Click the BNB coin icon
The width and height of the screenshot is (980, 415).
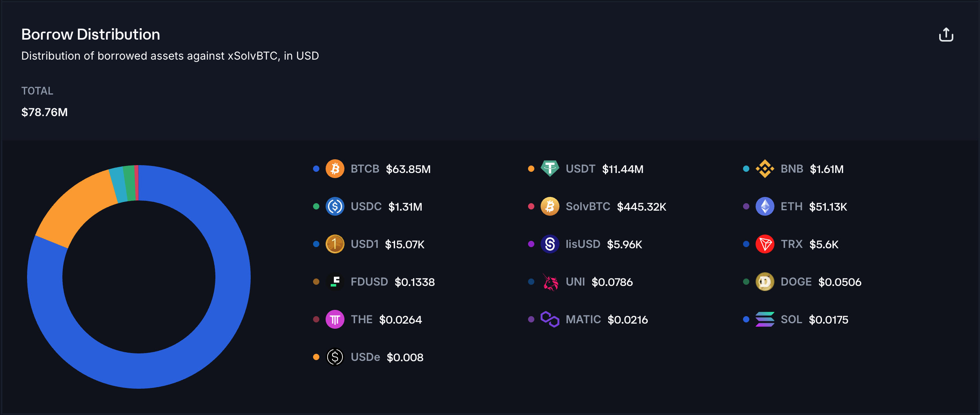765,169
